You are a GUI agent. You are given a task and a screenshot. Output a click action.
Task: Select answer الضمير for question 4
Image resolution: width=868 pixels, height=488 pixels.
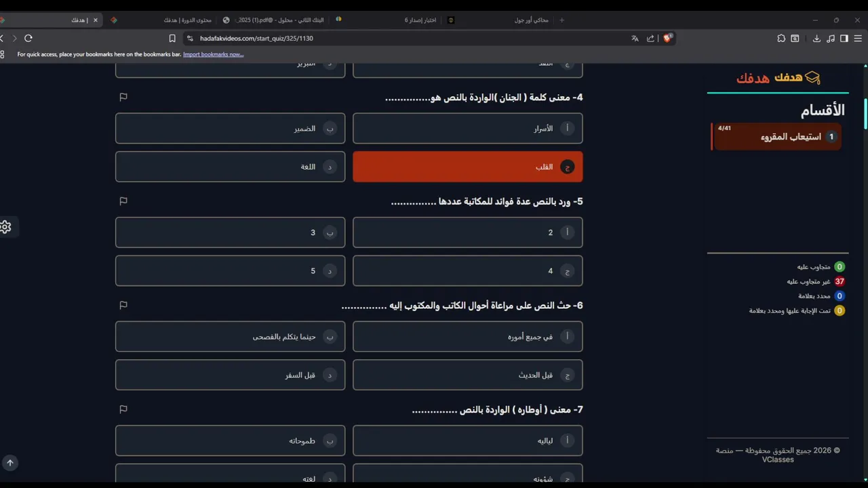click(x=231, y=128)
